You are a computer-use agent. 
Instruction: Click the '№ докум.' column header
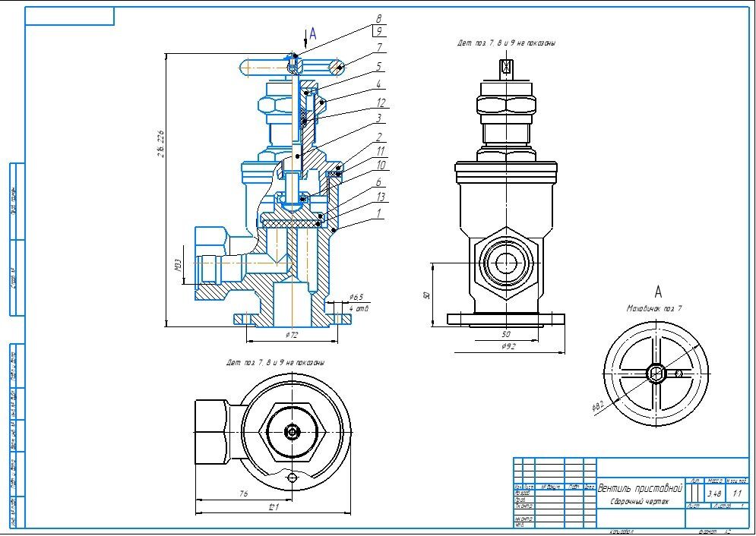click(x=549, y=487)
